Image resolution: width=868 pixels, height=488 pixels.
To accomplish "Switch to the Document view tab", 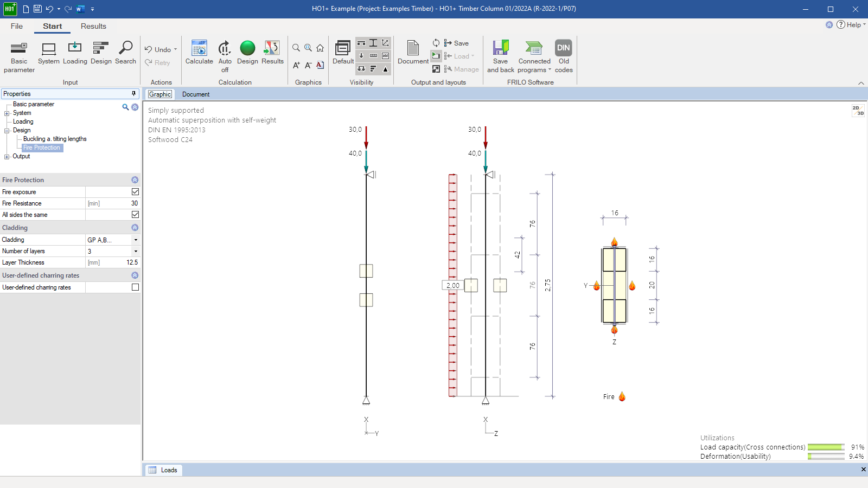I will (196, 94).
